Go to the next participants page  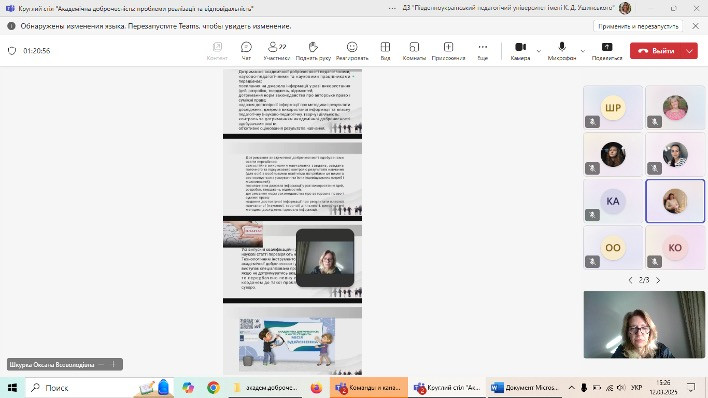point(658,280)
